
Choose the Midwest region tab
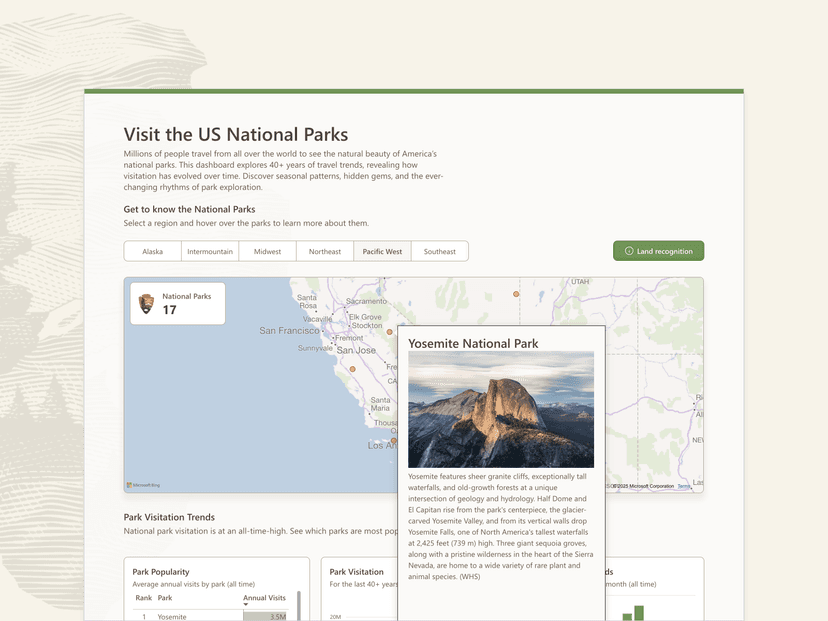[x=267, y=251]
